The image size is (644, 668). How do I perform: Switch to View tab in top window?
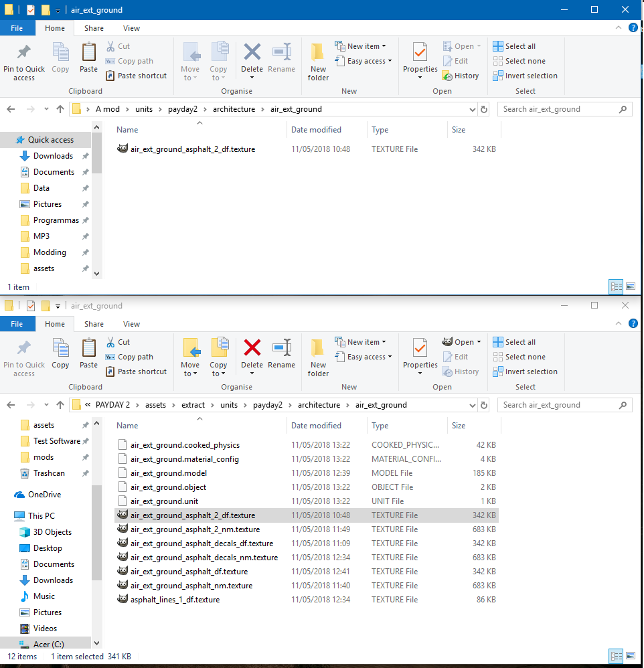coord(131,28)
